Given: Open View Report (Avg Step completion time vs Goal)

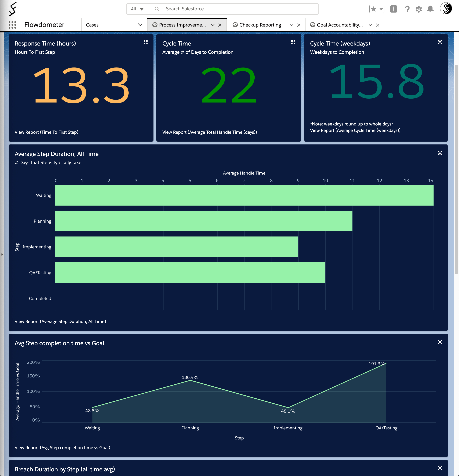Looking at the screenshot, I should point(62,448).
